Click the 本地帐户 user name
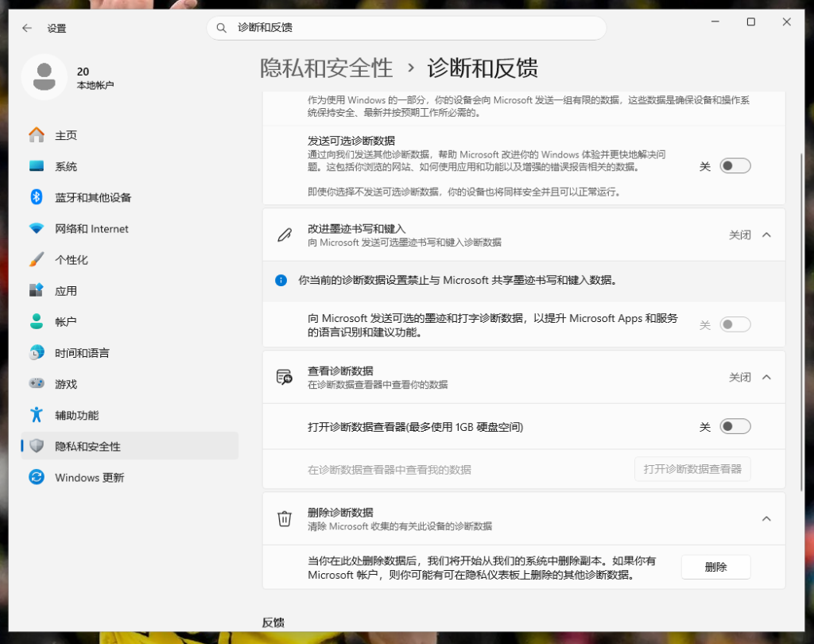 (95, 85)
